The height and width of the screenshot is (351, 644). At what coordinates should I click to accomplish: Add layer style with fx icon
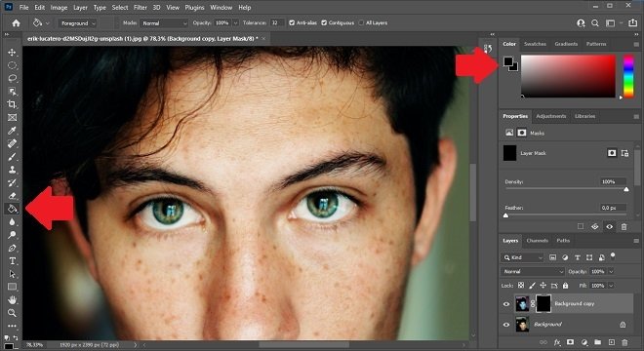click(557, 342)
